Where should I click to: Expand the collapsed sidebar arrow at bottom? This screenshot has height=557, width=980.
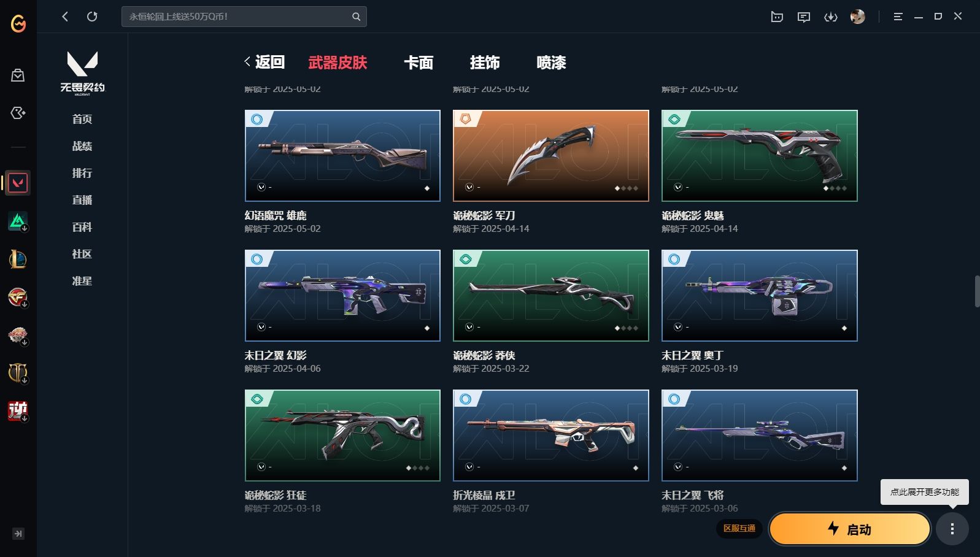point(18,534)
